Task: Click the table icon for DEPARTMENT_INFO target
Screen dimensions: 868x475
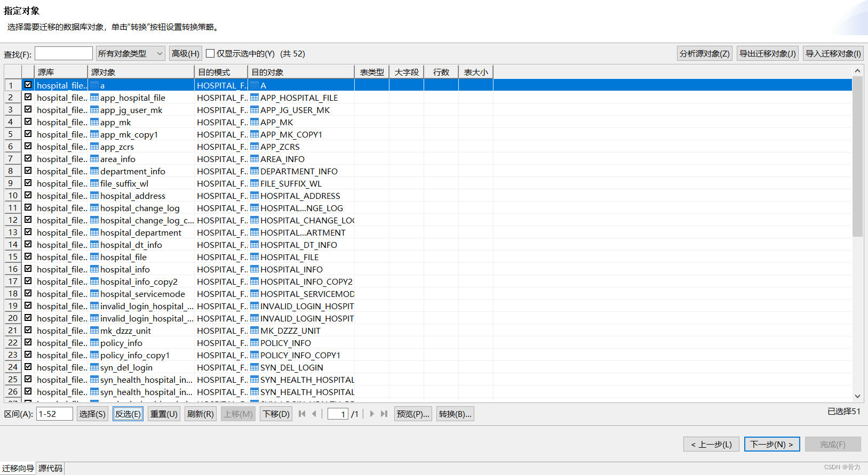Action: click(x=254, y=171)
